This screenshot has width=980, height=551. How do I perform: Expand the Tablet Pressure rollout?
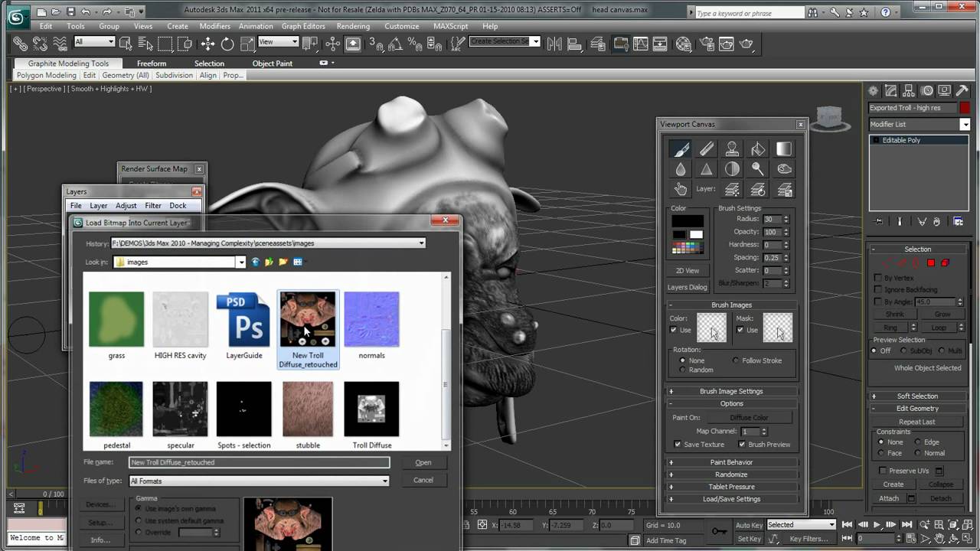[x=731, y=487]
